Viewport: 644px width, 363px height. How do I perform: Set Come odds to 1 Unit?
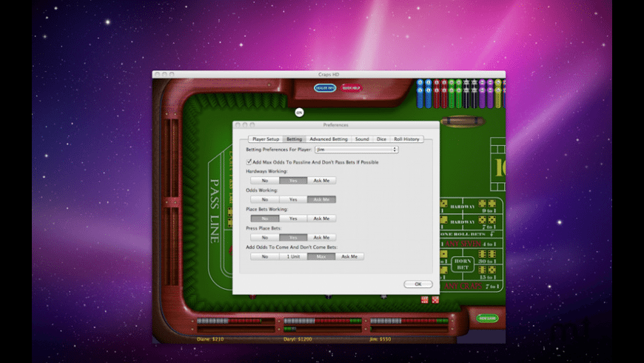[x=293, y=256]
